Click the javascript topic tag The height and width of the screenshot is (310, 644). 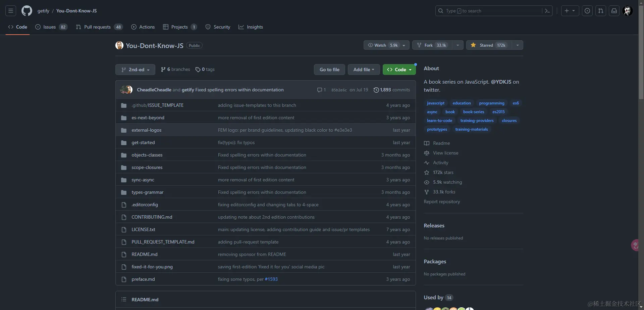pyautogui.click(x=435, y=103)
